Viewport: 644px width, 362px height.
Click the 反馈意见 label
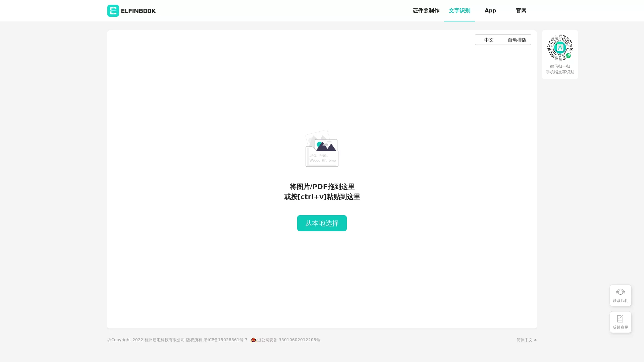click(620, 327)
